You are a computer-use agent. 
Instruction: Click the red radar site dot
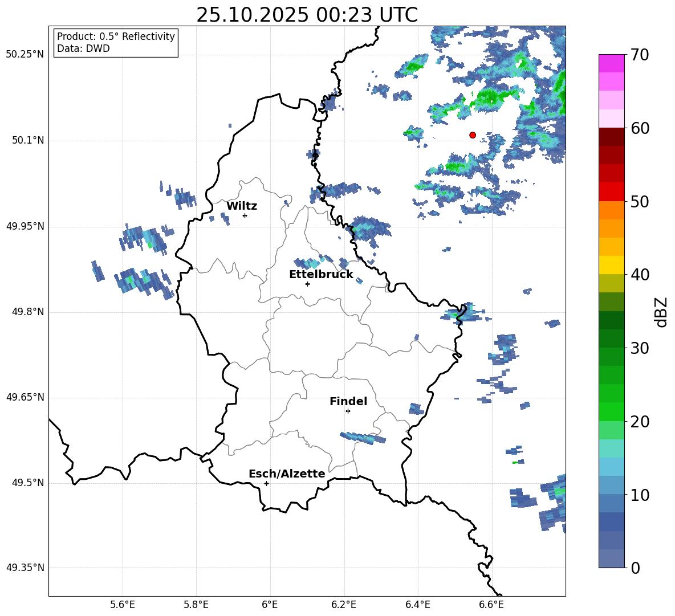[x=473, y=135]
